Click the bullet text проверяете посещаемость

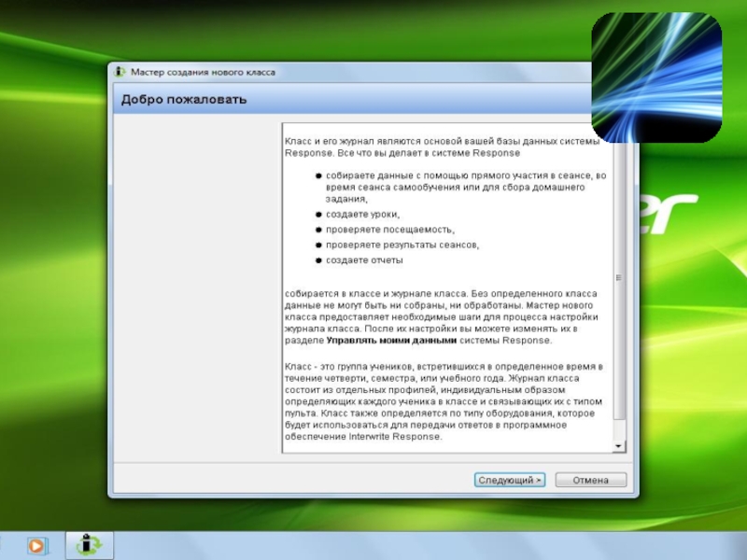click(390, 230)
